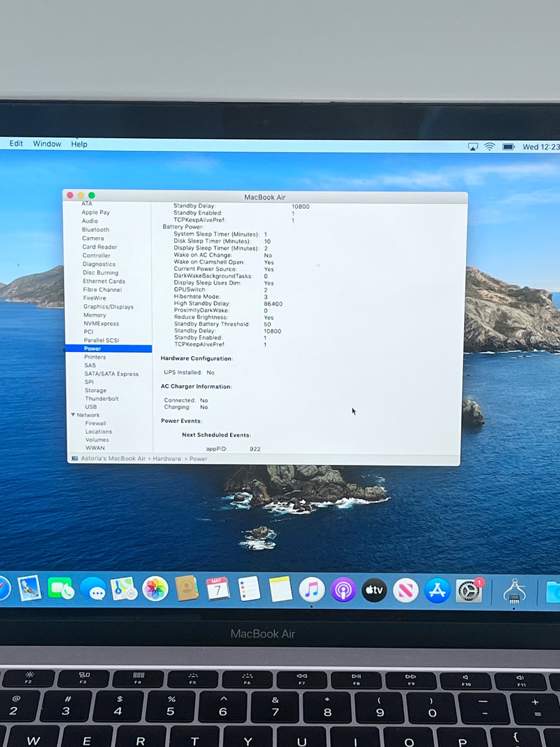The height and width of the screenshot is (747, 560).
Task: Click the AC Charger Information heading
Action: point(196,386)
